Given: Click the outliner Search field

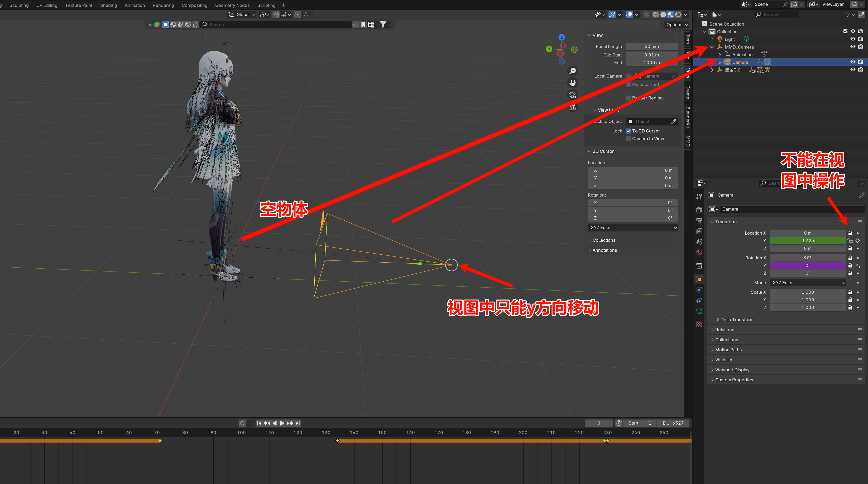Looking at the screenshot, I should [x=776, y=15].
